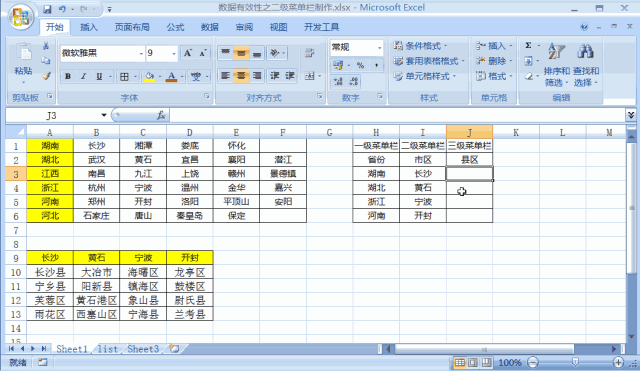Image resolution: width=640 pixels, height=371 pixels.
Task: Increase indent of cell contents
Action: 290,76
